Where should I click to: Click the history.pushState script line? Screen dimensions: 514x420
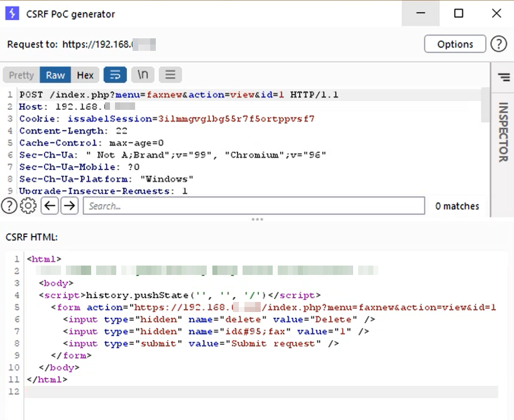pos(180,295)
